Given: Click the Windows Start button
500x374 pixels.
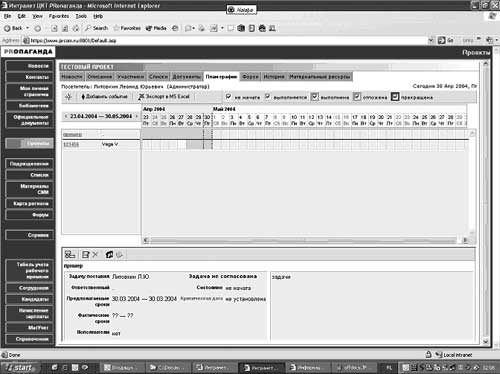Looking at the screenshot, I should tap(20, 367).
